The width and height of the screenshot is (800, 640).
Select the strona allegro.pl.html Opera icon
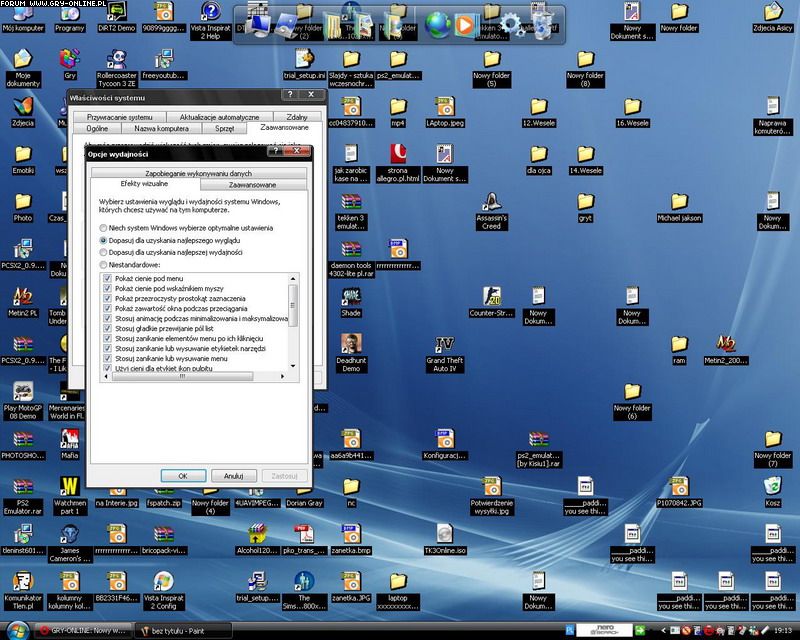397,163
